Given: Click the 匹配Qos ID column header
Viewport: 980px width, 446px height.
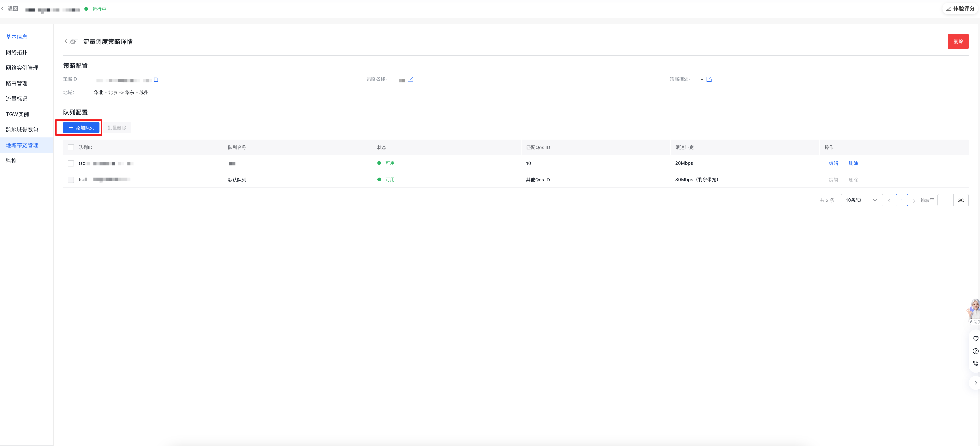Looking at the screenshot, I should (x=538, y=147).
